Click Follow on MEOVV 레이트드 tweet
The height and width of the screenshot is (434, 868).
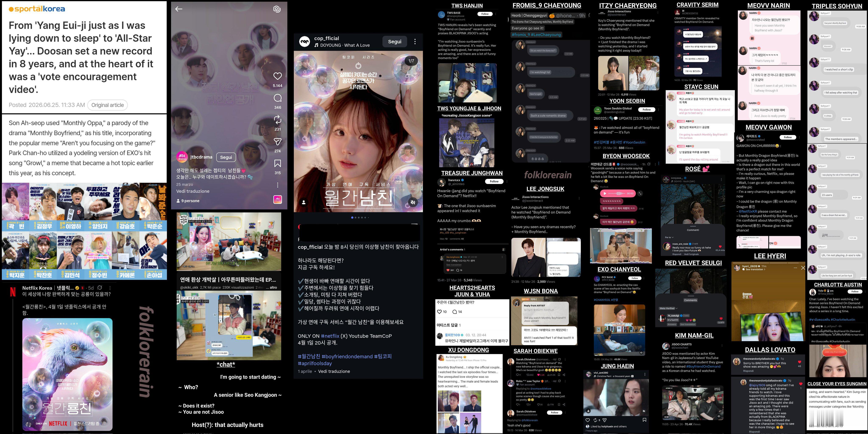[788, 137]
